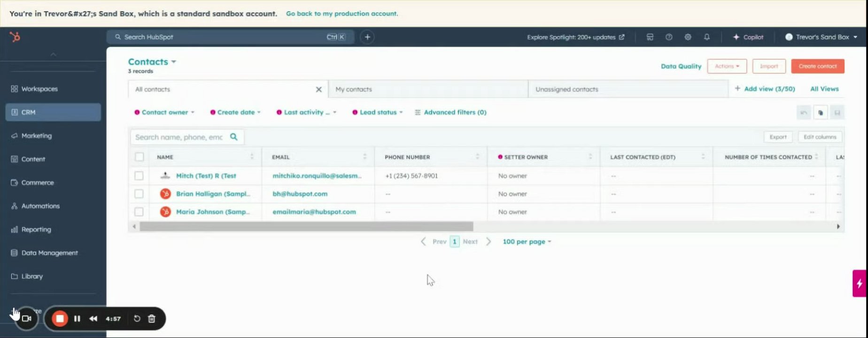Open CRM in the sidebar
Image resolution: width=868 pixels, height=338 pixels.
(x=53, y=112)
